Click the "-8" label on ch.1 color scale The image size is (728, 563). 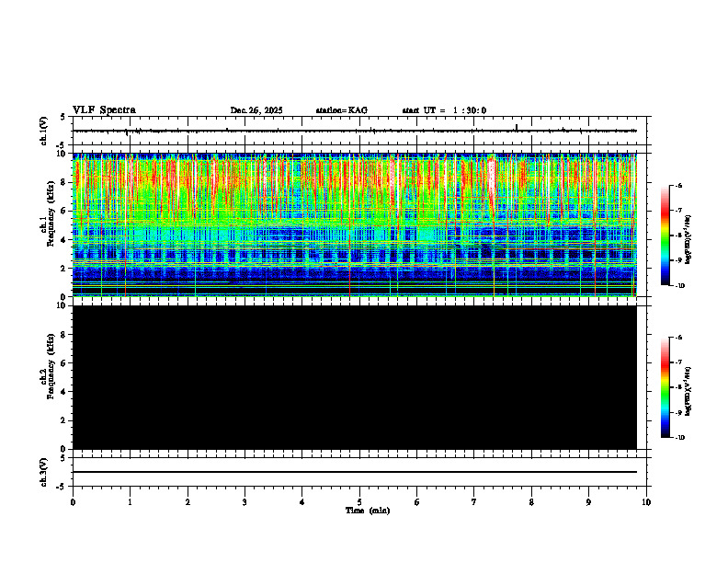(x=678, y=236)
